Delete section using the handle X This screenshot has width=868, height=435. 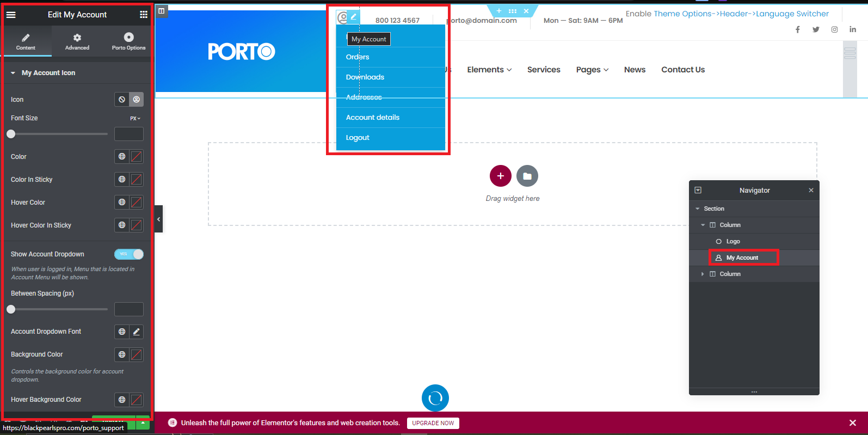pyautogui.click(x=526, y=11)
